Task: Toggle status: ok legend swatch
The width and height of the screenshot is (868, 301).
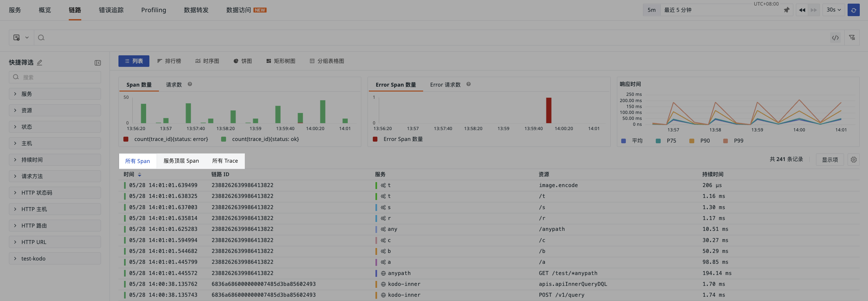Action: tap(223, 139)
